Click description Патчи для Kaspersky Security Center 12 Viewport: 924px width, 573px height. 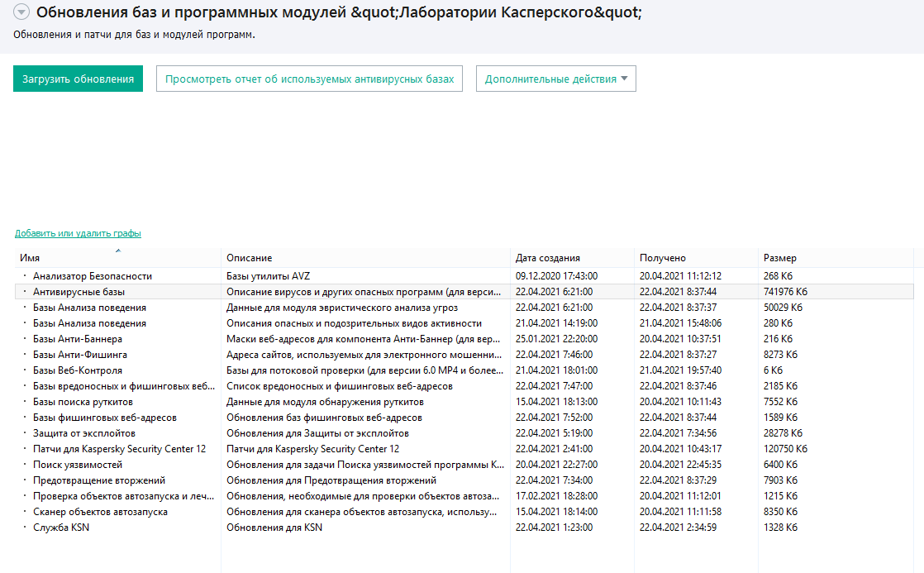point(313,449)
